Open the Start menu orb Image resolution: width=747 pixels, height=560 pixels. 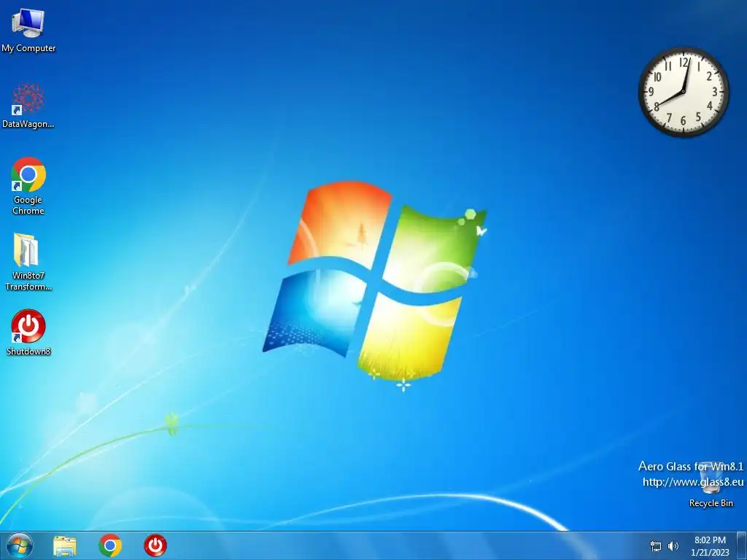[x=20, y=545]
